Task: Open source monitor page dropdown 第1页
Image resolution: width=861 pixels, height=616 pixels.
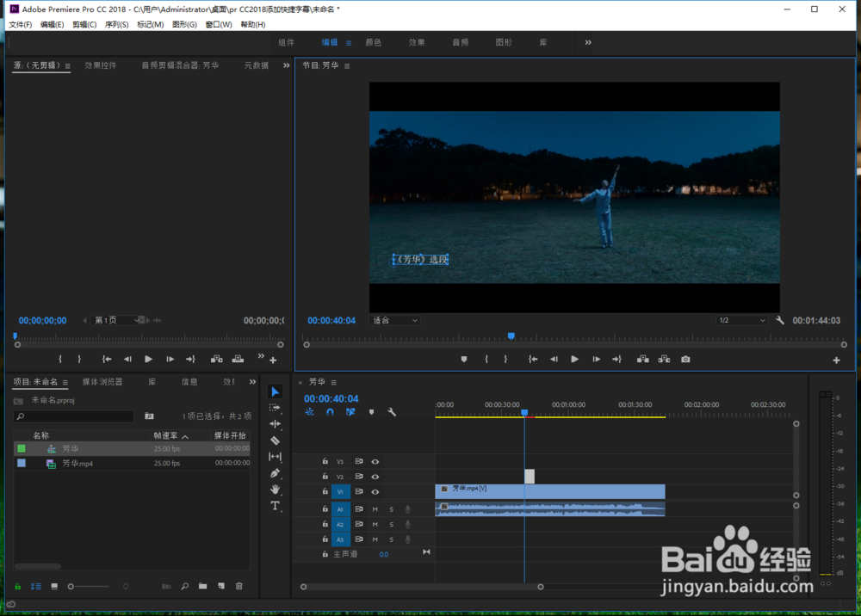Action: 116,320
